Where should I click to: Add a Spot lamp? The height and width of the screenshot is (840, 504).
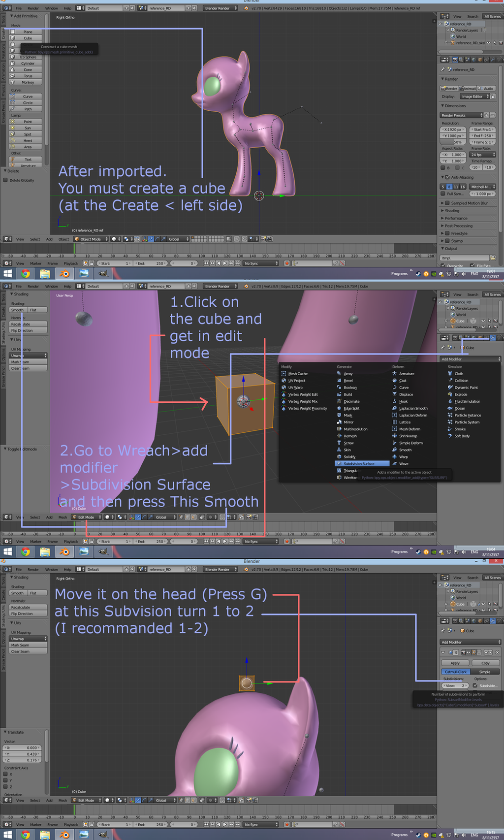26,134
